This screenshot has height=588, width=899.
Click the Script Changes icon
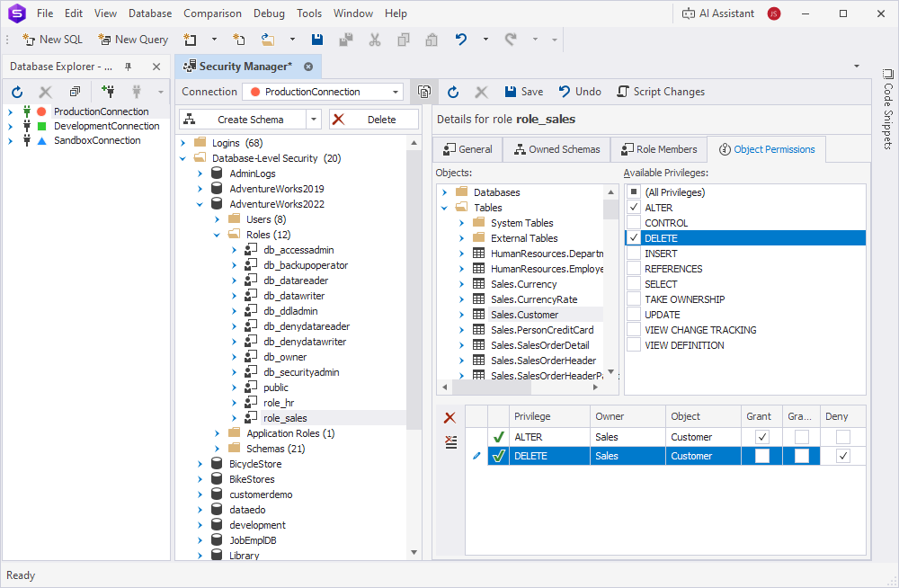click(x=622, y=91)
